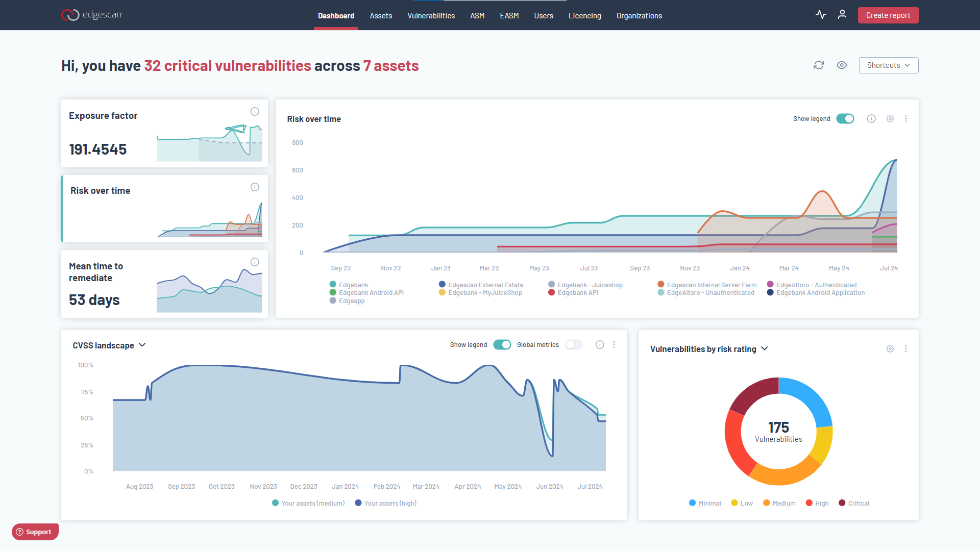This screenshot has height=551, width=980.
Task: Click the Exposure factor info icon
Action: (255, 112)
